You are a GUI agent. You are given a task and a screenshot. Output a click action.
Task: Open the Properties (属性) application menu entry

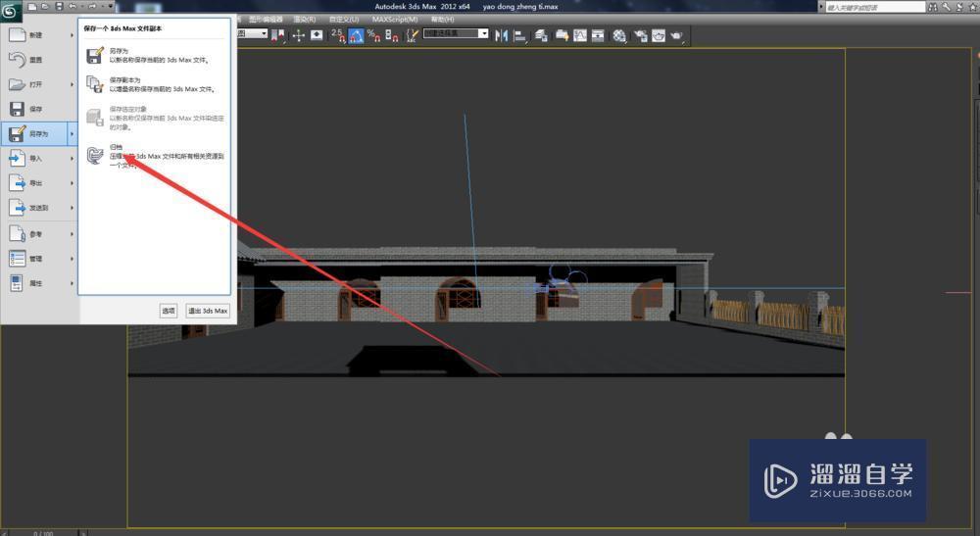tap(40, 283)
